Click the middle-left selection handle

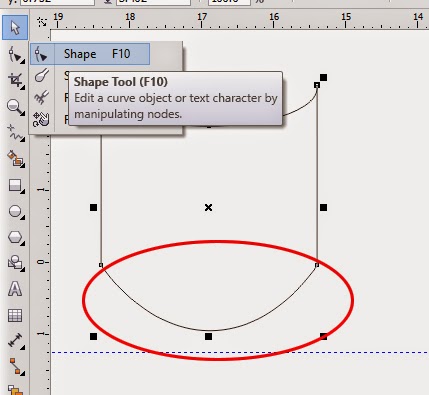(x=93, y=208)
